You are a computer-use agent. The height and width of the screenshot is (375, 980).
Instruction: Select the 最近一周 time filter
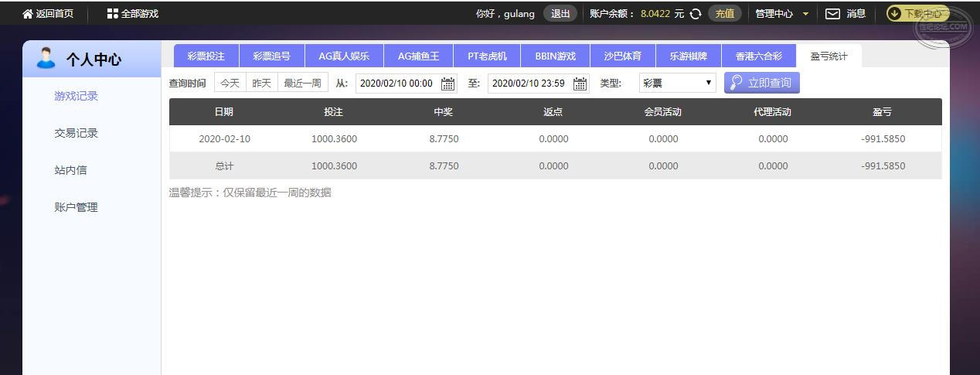(302, 83)
